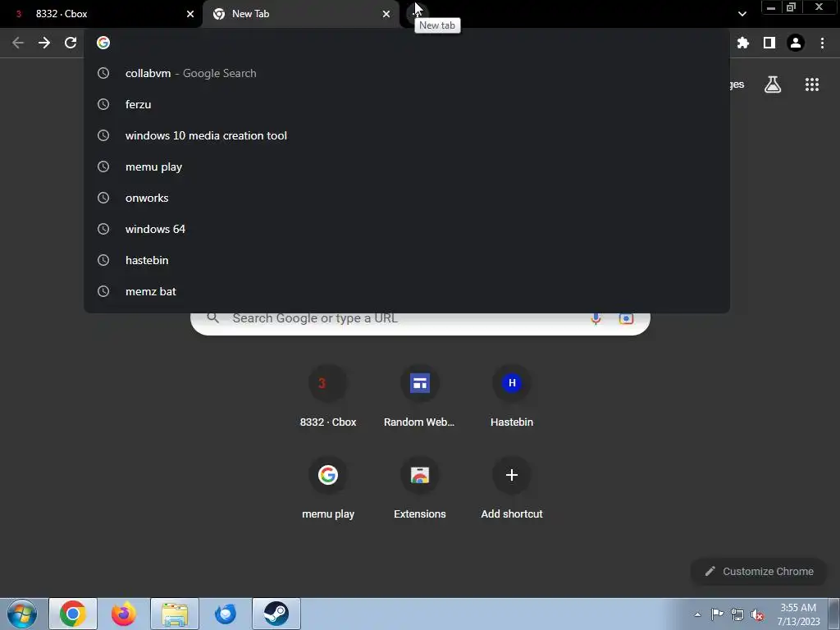
Task: Choose the hastebin suggestion
Action: 407,260
